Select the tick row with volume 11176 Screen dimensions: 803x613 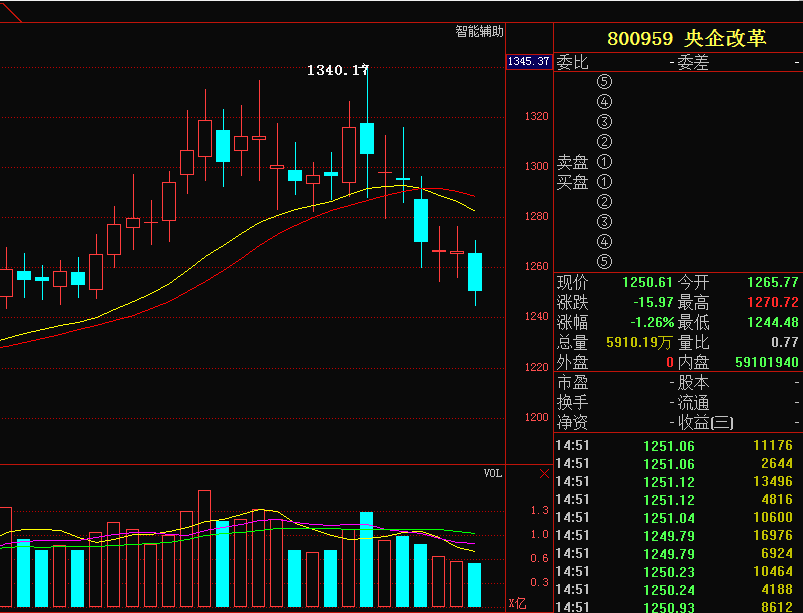[x=677, y=446]
